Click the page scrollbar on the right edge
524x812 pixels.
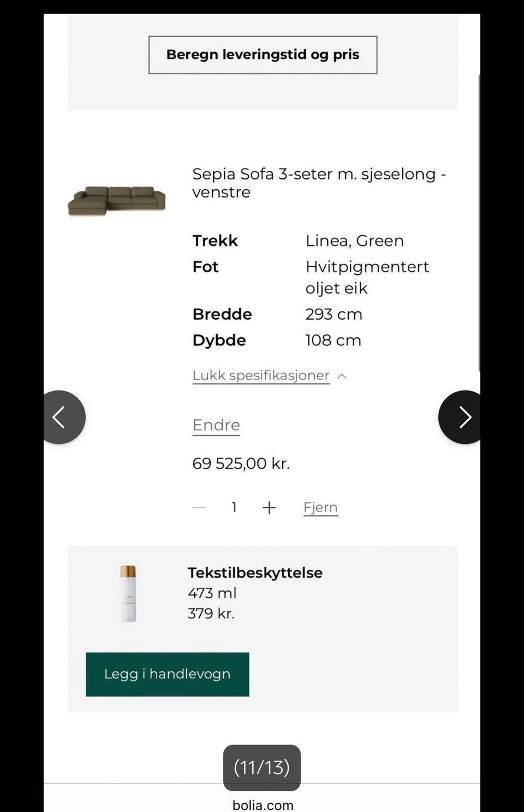click(x=479, y=222)
